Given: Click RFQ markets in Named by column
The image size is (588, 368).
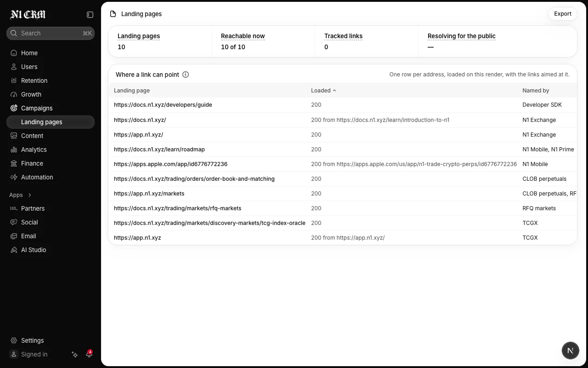Looking at the screenshot, I should tap(539, 208).
